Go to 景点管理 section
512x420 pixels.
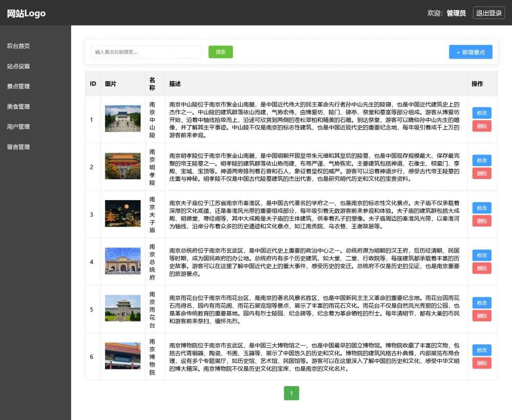coord(18,86)
